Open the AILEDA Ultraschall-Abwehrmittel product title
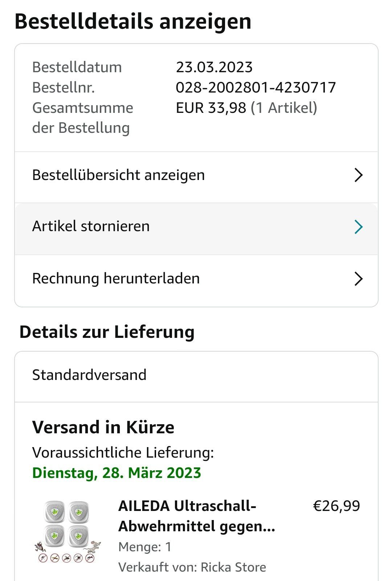392x581 pixels. coord(196,516)
